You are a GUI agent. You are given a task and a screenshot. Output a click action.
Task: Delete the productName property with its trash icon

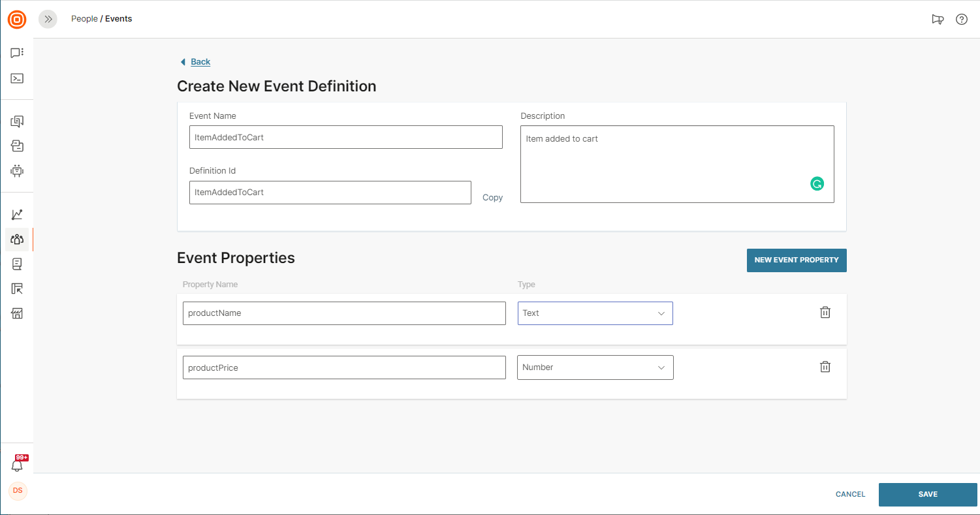coord(825,313)
